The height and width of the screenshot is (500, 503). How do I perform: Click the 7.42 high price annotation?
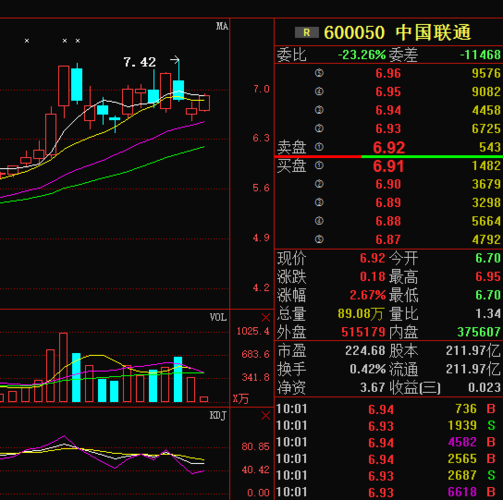140,62
